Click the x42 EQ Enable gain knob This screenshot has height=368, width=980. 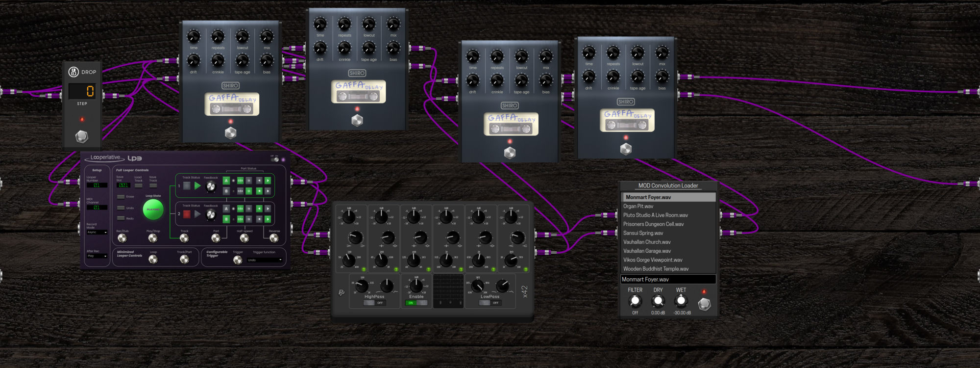[416, 286]
